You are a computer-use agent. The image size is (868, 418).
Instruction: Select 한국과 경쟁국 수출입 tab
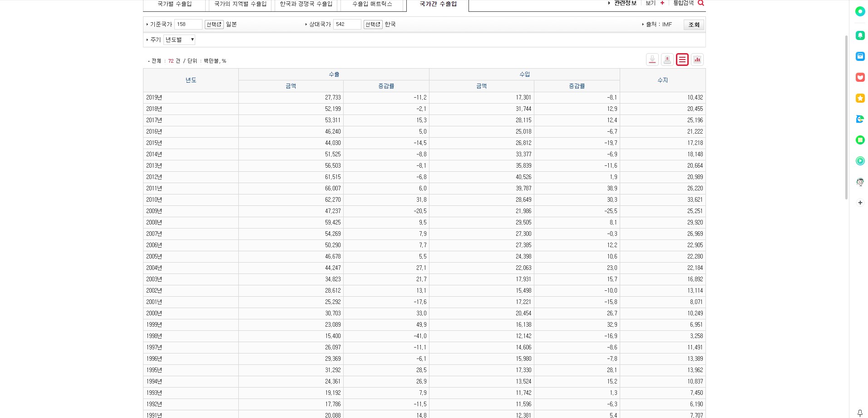click(306, 4)
